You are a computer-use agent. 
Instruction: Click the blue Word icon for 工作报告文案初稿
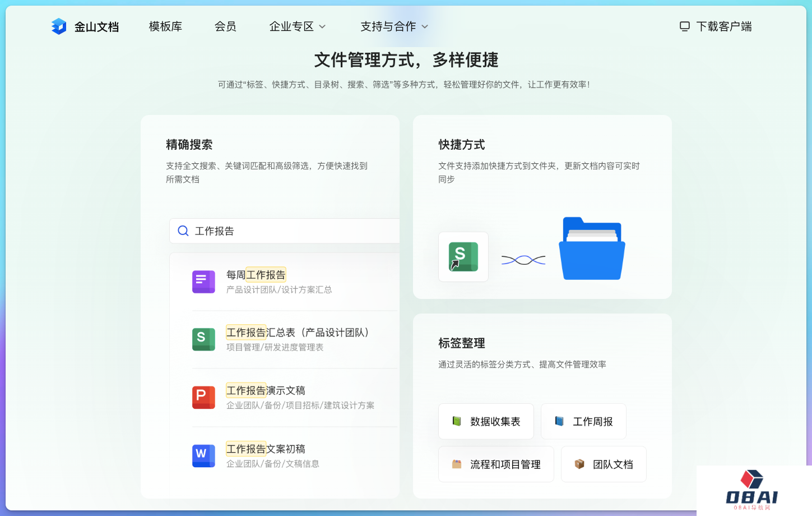(203, 456)
